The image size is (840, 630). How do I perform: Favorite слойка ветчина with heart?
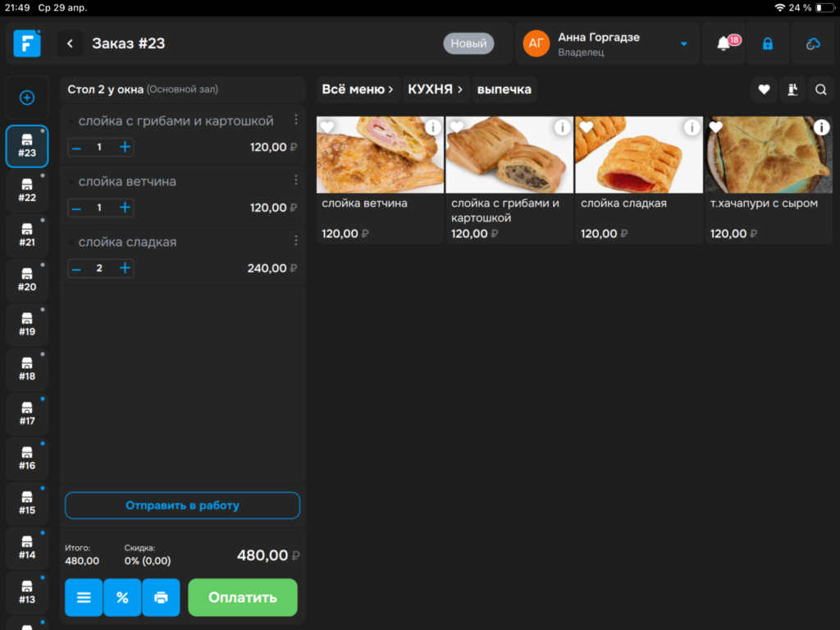click(x=327, y=127)
